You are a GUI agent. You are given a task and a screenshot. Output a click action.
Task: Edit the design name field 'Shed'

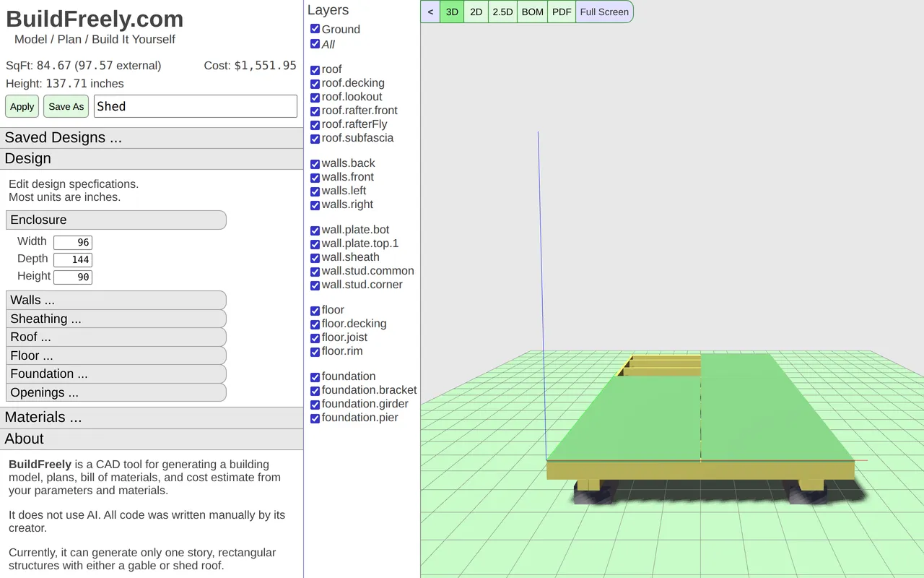click(196, 106)
